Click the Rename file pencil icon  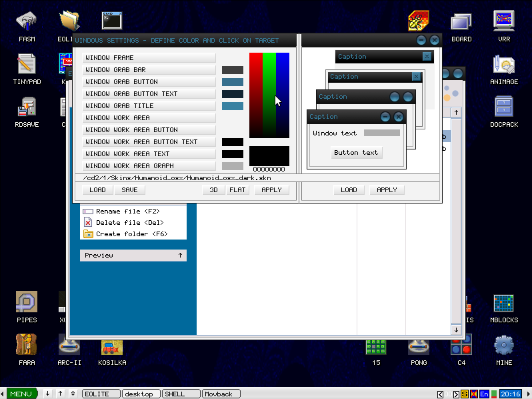(x=88, y=212)
